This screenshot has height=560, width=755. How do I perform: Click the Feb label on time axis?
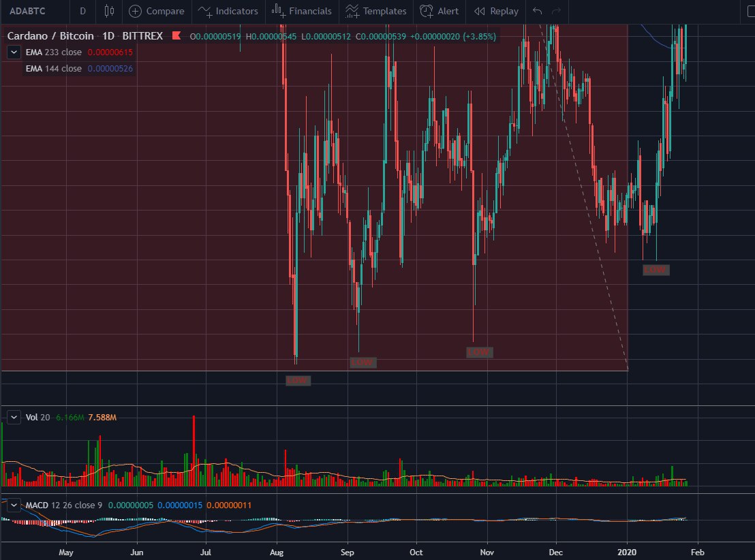[697, 553]
